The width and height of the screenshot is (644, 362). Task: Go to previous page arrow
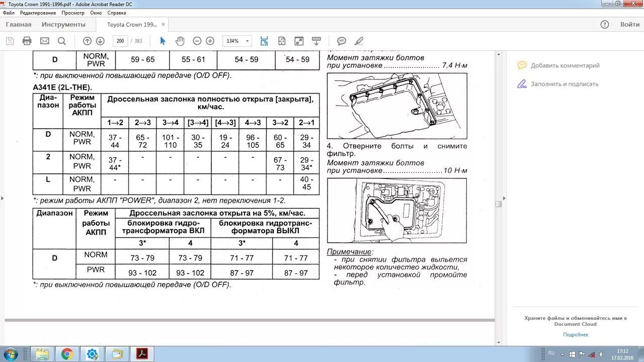pos(87,41)
